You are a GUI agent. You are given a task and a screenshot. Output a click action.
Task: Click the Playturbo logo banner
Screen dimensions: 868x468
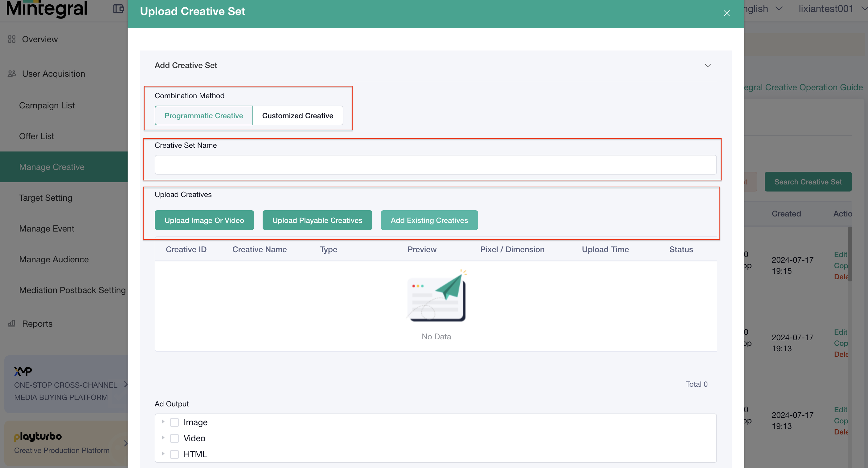pyautogui.click(x=38, y=436)
